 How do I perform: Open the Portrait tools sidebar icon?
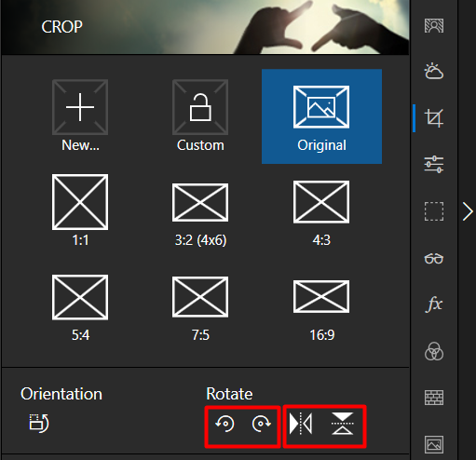(434, 25)
